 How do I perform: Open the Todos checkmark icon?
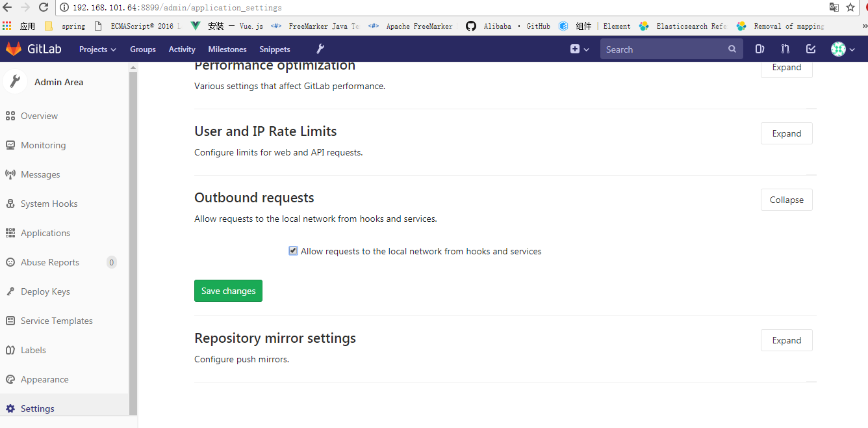[x=810, y=49]
